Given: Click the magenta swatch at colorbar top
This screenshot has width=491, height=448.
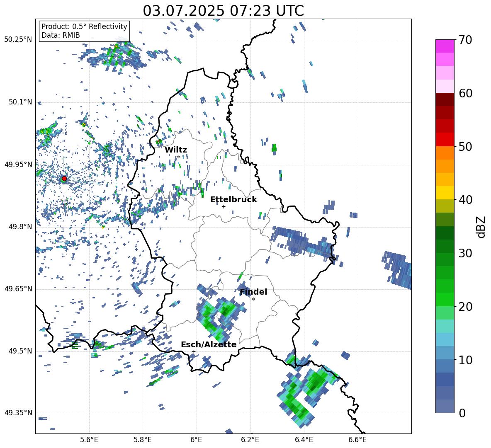Looking at the screenshot, I should (445, 46).
